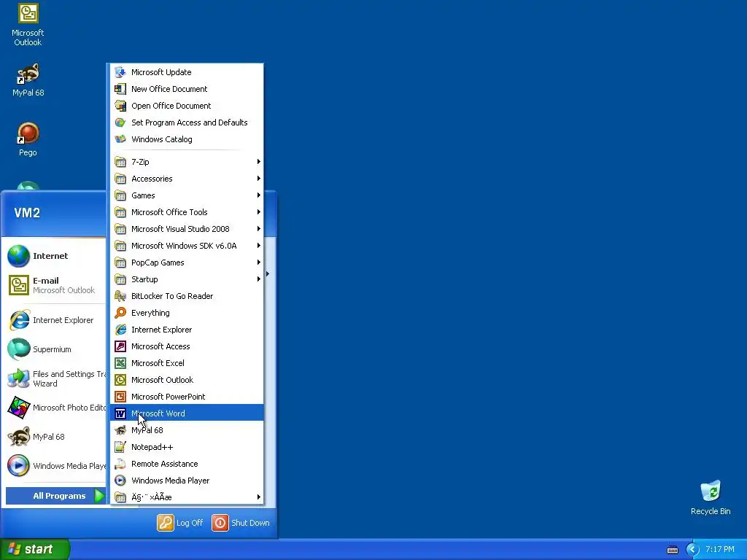
Task: Open Internet Explorer in All Programs list
Action: (x=186, y=330)
